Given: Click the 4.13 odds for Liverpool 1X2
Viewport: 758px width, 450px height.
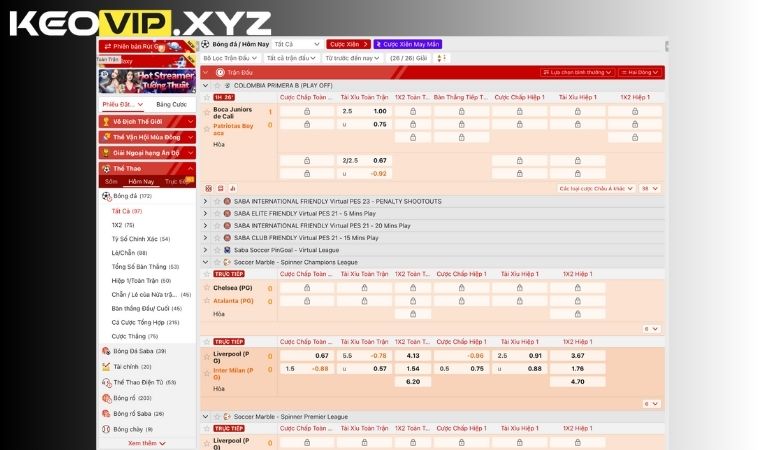Looking at the screenshot, I should click(x=413, y=355).
